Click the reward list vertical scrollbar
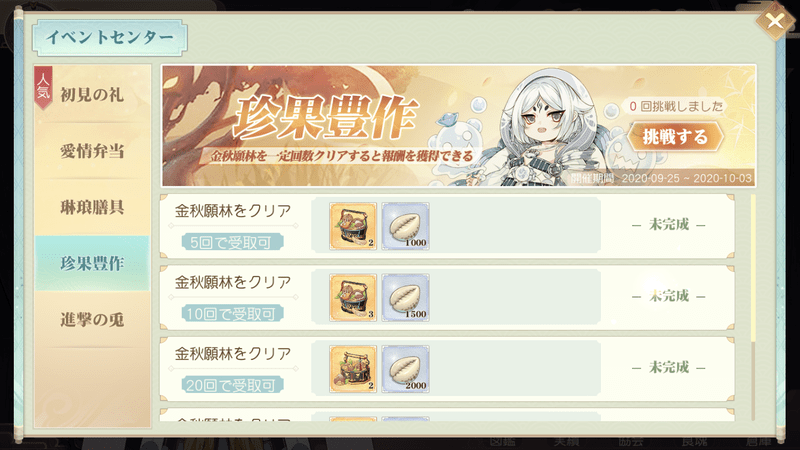The image size is (800, 450). (753, 306)
